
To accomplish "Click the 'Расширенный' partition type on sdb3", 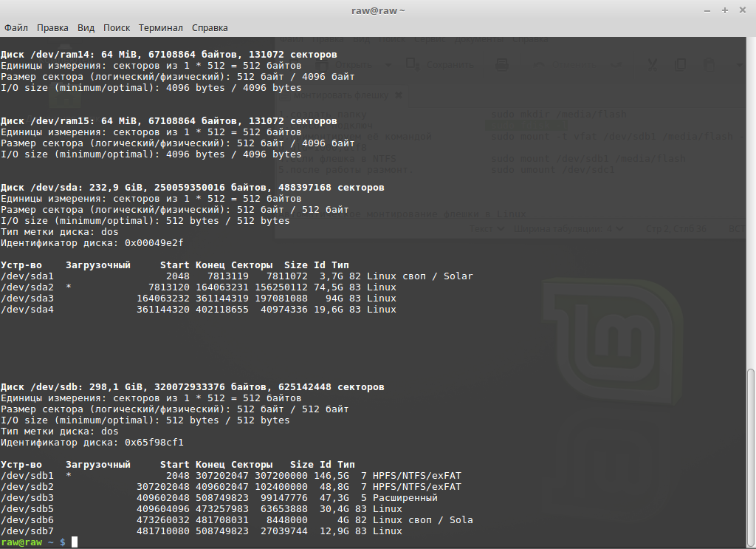I will pos(405,498).
